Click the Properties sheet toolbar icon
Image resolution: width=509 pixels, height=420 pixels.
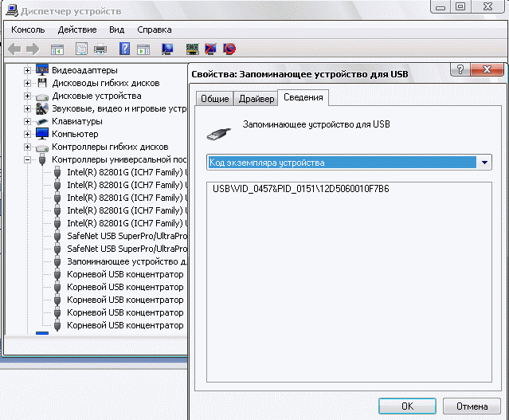pos(81,49)
